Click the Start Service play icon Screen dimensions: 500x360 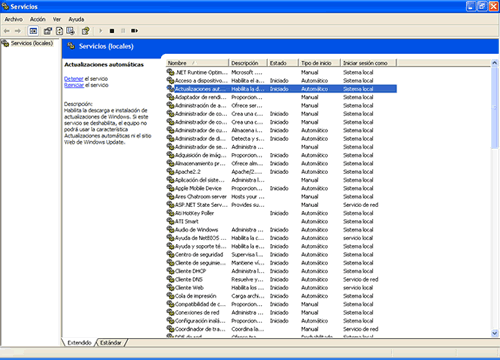100,31
